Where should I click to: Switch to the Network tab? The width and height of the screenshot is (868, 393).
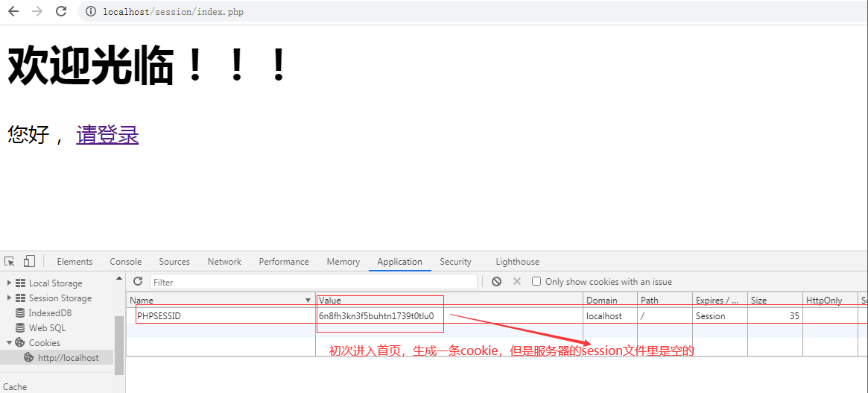point(224,262)
